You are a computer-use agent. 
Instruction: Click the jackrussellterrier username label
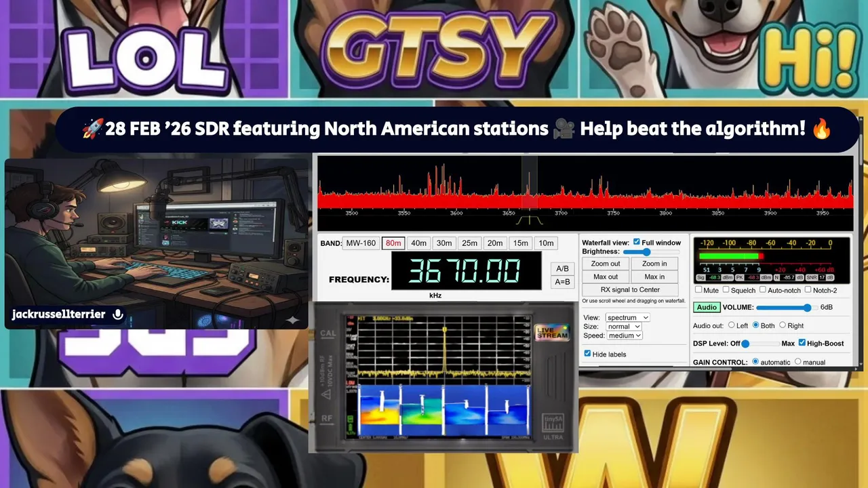pyautogui.click(x=58, y=314)
